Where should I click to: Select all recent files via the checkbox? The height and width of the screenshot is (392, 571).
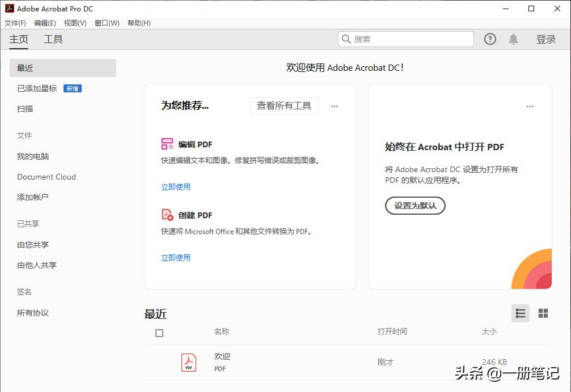point(159,334)
